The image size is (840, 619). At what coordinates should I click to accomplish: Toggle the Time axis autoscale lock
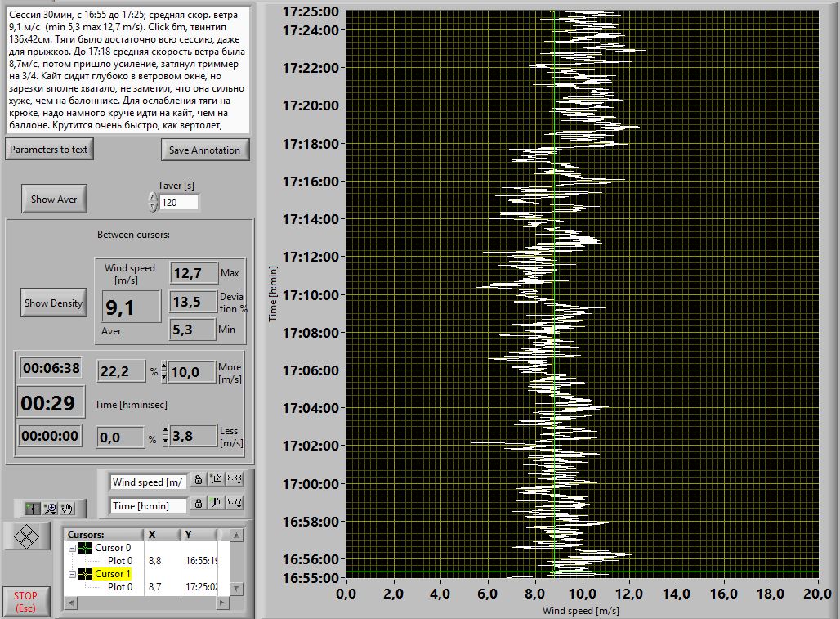tap(199, 503)
